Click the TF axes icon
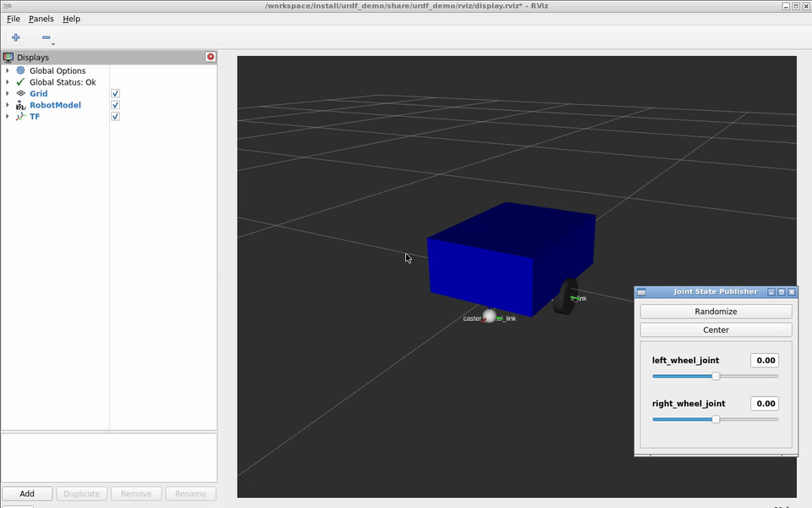 click(x=20, y=117)
